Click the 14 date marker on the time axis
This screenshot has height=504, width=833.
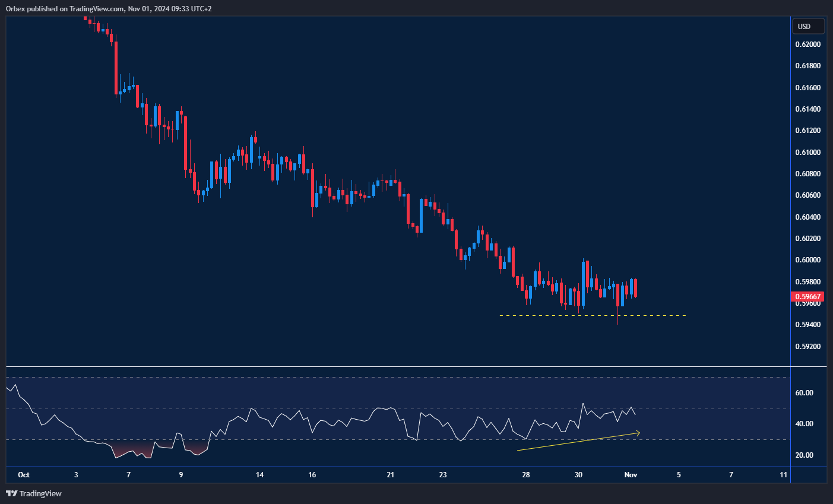pos(259,474)
